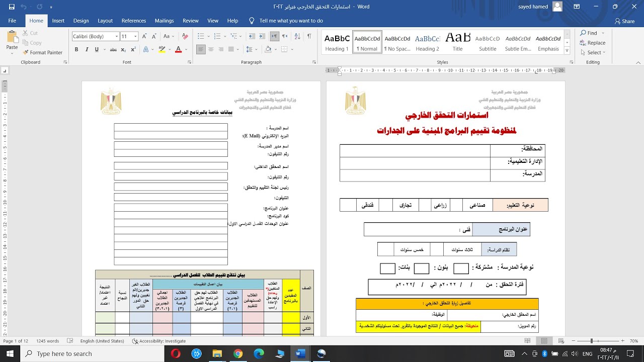Viewport: 644px width, 362px height.
Task: Click the Paste clipboard icon
Action: click(12, 37)
